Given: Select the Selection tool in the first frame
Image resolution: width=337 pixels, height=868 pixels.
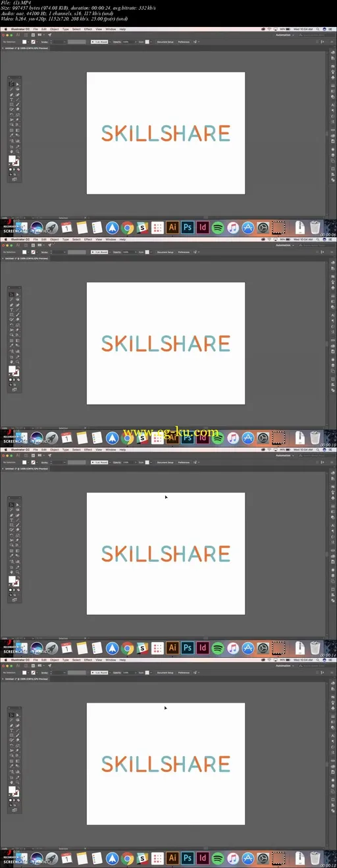Looking at the screenshot, I should (x=12, y=84).
